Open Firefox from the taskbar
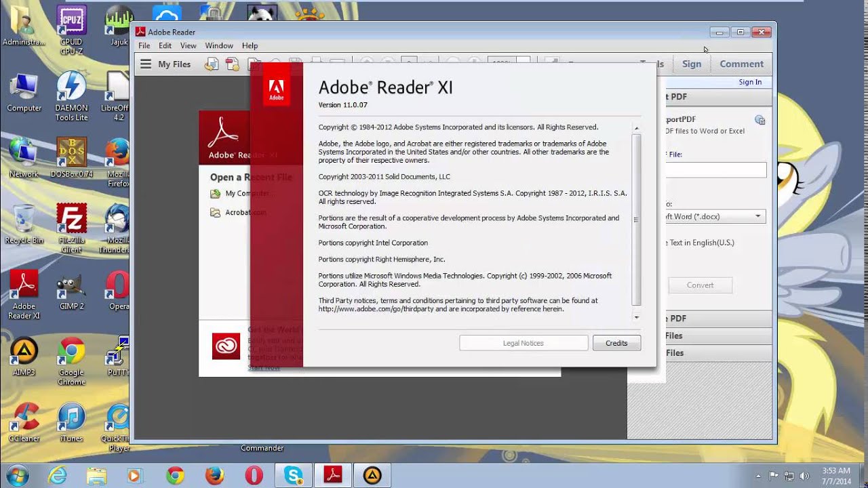 214,476
